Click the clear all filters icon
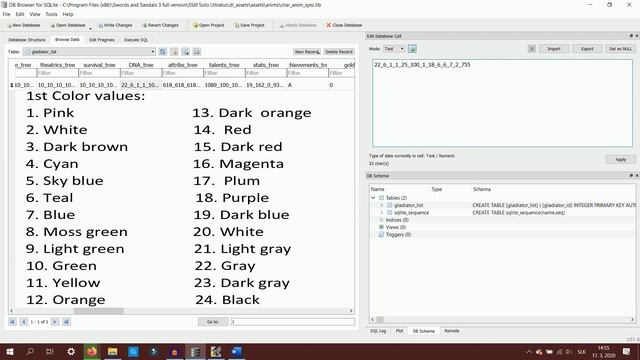Image resolution: width=640 pixels, height=360 pixels. point(174,52)
